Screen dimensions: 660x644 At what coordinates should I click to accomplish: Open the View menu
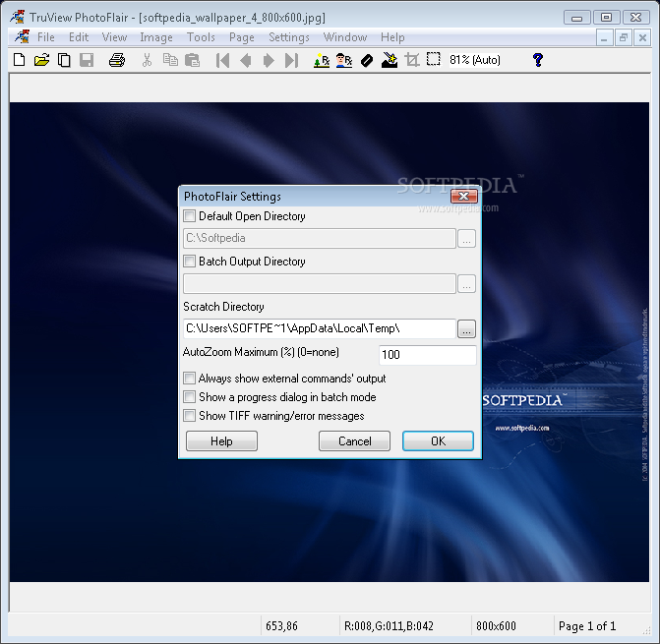pos(114,37)
